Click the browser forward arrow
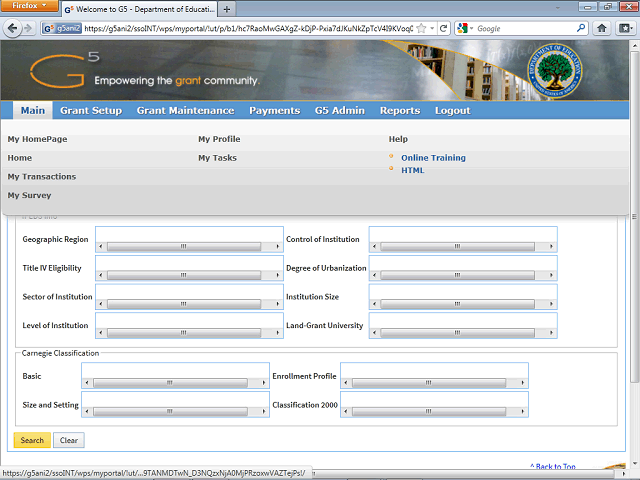 [28, 28]
